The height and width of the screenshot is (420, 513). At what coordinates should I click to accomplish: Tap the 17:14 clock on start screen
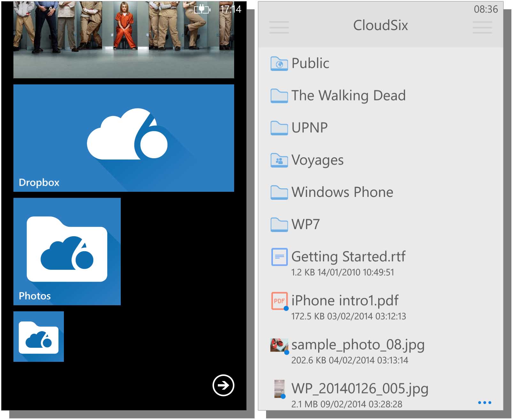tap(231, 9)
